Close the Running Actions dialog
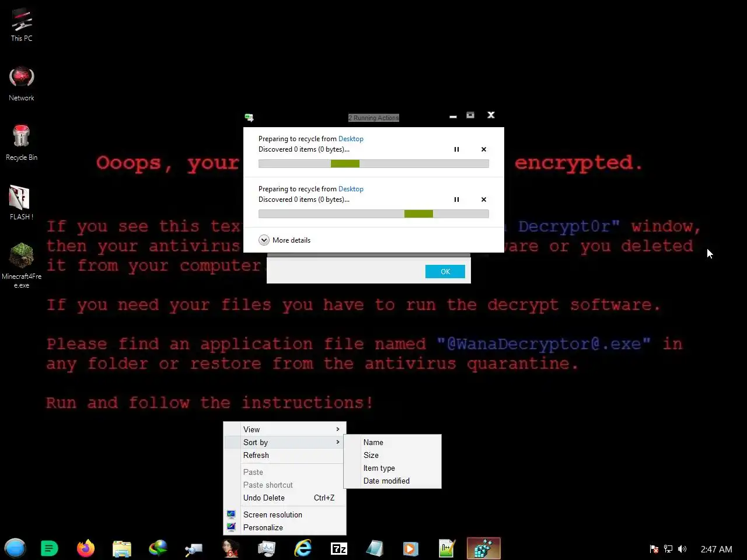The image size is (747, 560). click(491, 116)
